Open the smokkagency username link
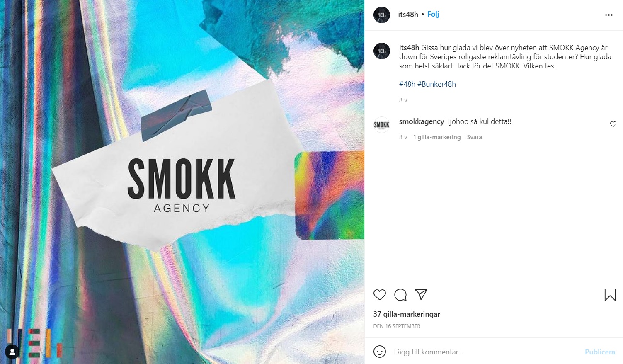This screenshot has width=623, height=364. point(422,121)
